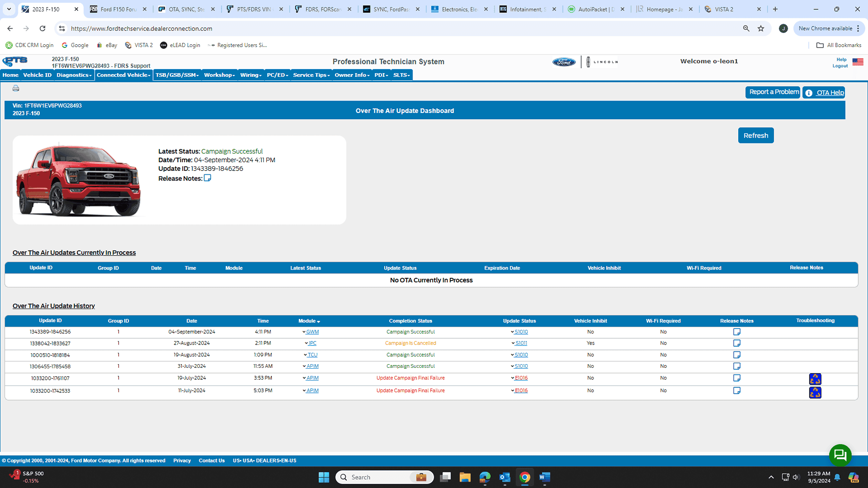Sort history by the Module column
Viewport: 868px width, 488px height.
(309, 321)
